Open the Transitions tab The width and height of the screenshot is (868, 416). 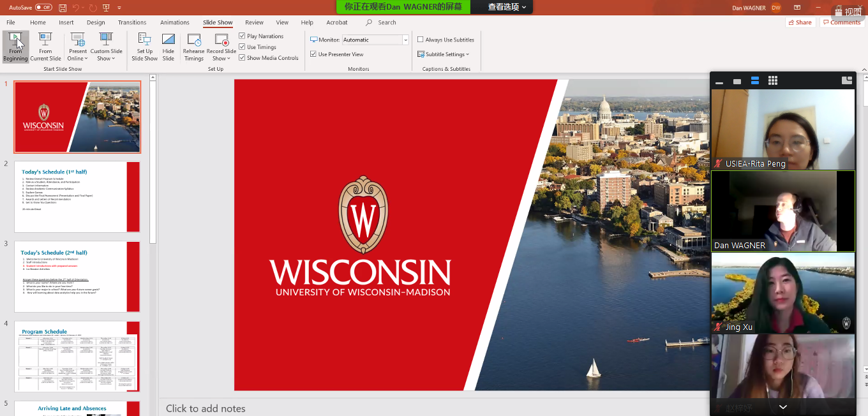[x=132, y=22]
